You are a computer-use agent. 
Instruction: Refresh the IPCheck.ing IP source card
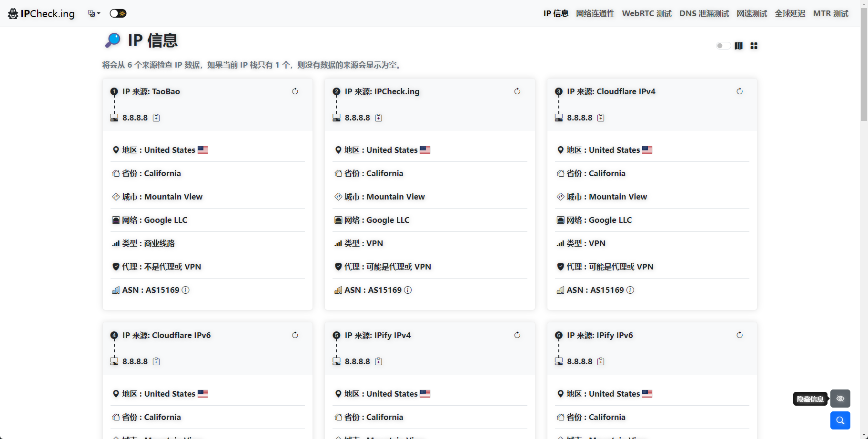[517, 91]
